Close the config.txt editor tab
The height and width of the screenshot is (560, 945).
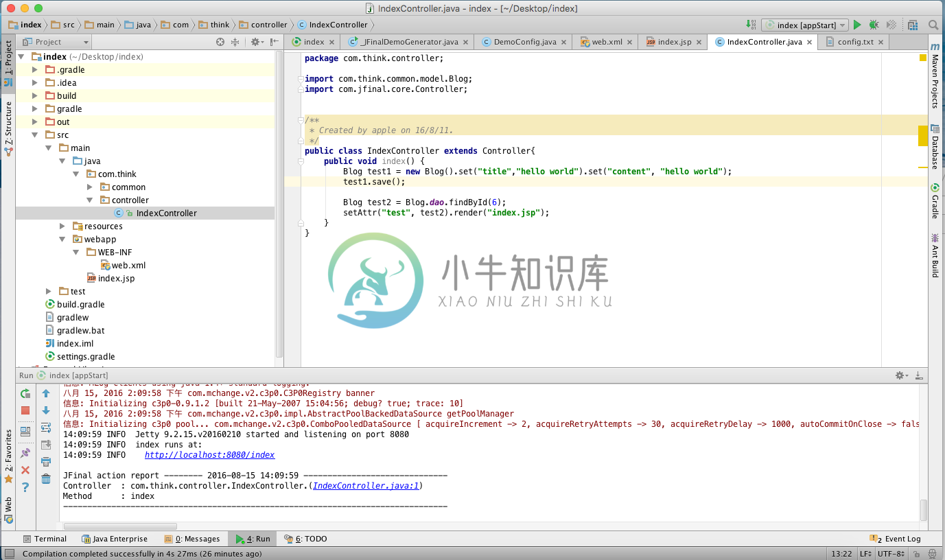881,42
